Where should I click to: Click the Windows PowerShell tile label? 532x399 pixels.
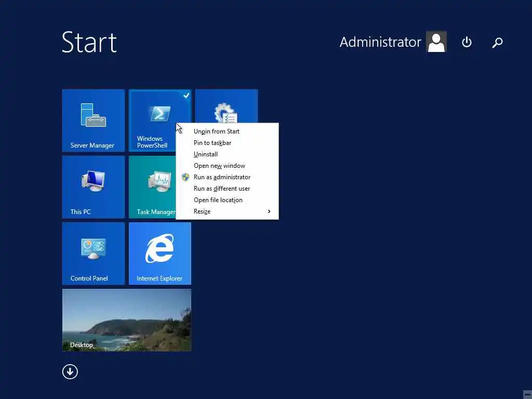click(x=152, y=142)
